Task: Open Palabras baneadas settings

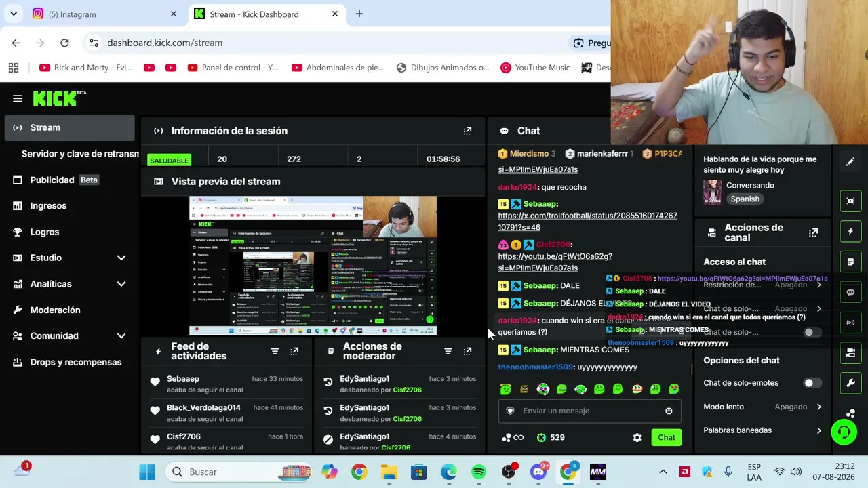Action: 763,430
